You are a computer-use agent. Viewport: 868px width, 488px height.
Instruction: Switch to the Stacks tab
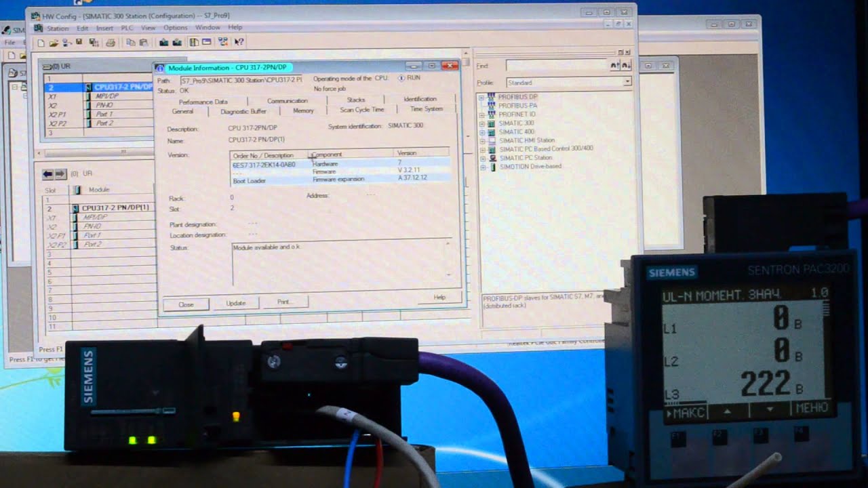pos(356,100)
